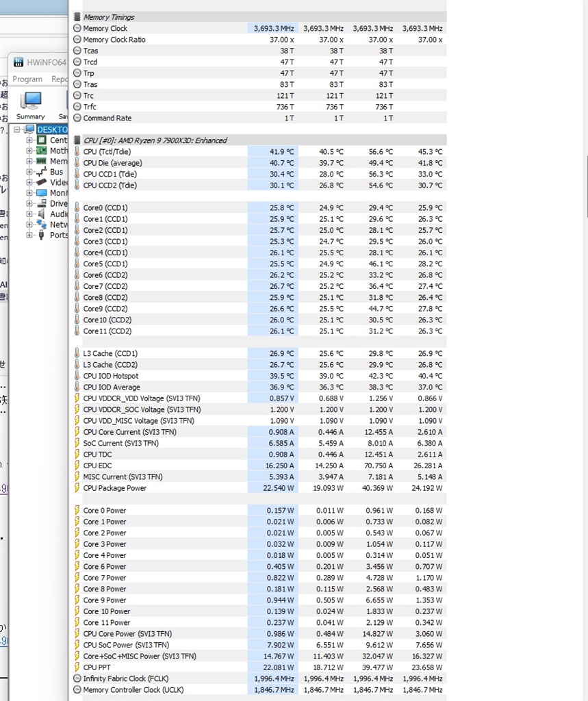The image size is (588, 701).
Task: Select the Bus icon in the tree
Action: [x=41, y=172]
